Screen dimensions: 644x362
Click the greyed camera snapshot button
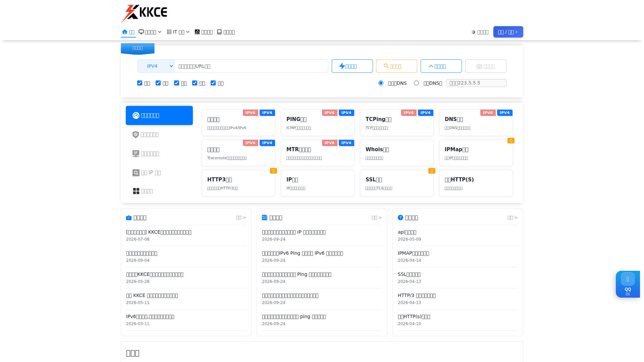pyautogui.click(x=486, y=66)
